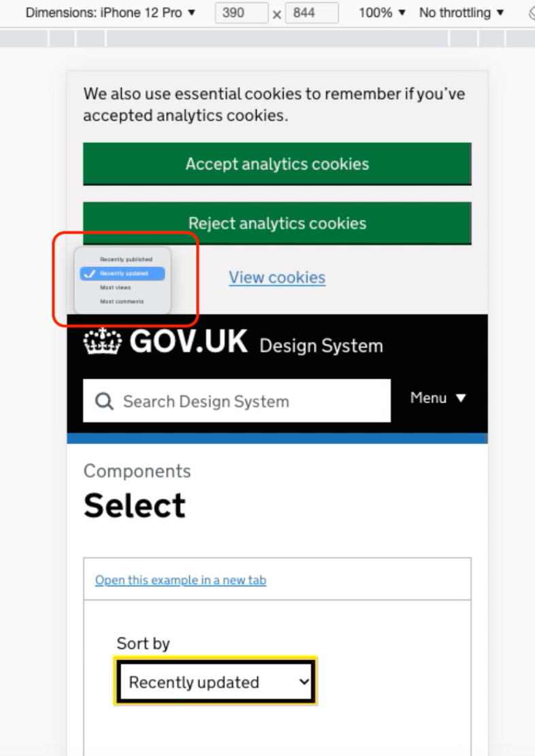The width and height of the screenshot is (535, 756).
Task: Click Accept analytics cookies
Action: click(x=276, y=163)
